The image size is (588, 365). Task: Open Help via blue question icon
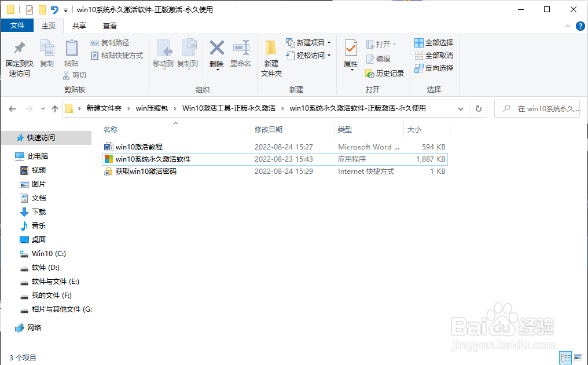pyautogui.click(x=580, y=26)
